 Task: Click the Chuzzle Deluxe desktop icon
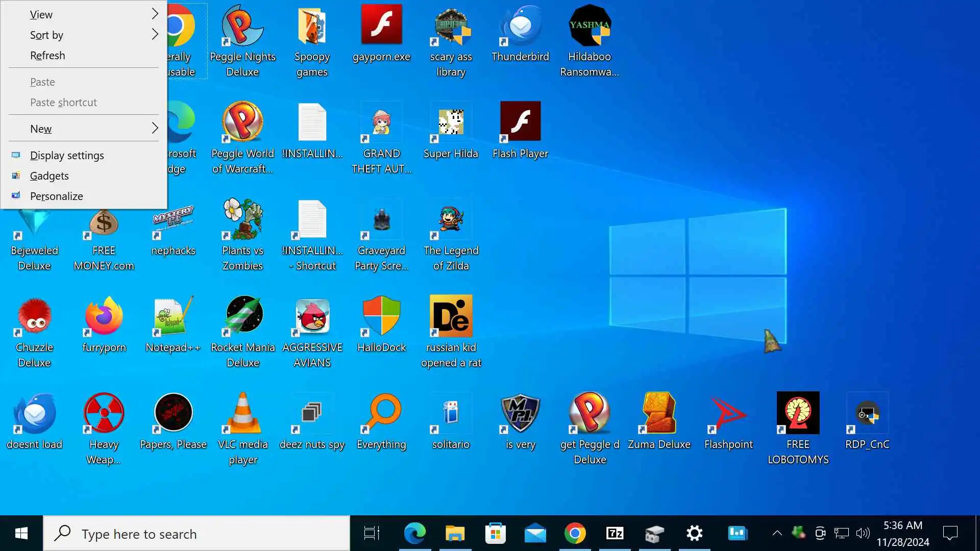(34, 316)
